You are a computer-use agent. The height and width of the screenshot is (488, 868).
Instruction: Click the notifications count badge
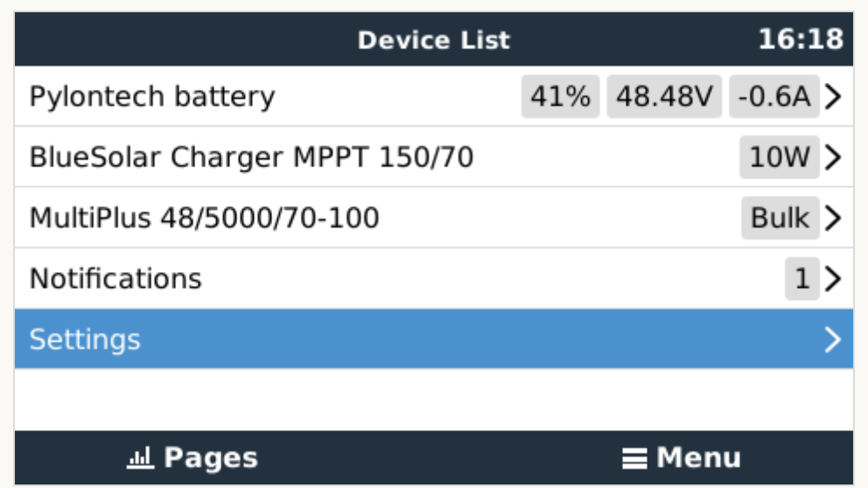pyautogui.click(x=801, y=279)
